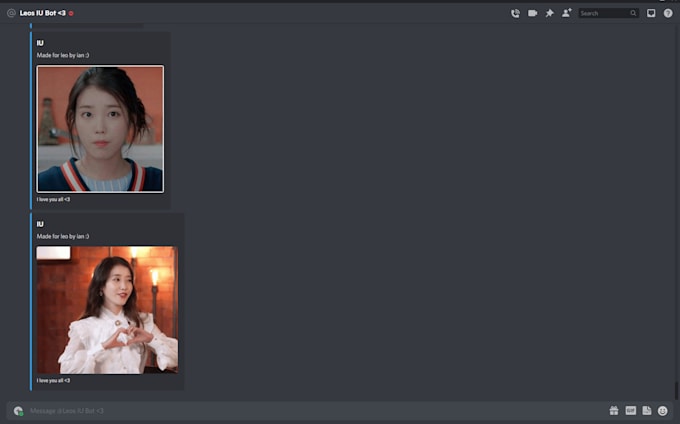Click second 'I love you all <3' footer
Screen dimensions: 680x424
[x=53, y=381]
